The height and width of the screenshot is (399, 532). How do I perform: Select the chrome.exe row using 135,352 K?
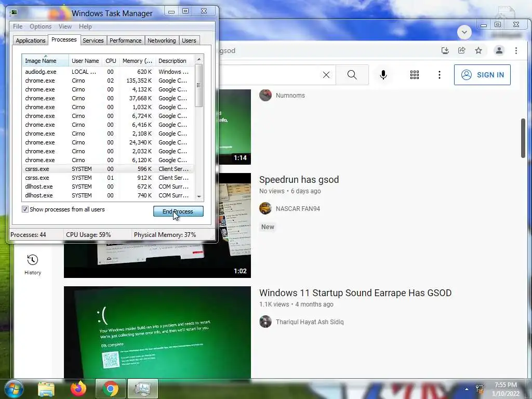point(108,81)
